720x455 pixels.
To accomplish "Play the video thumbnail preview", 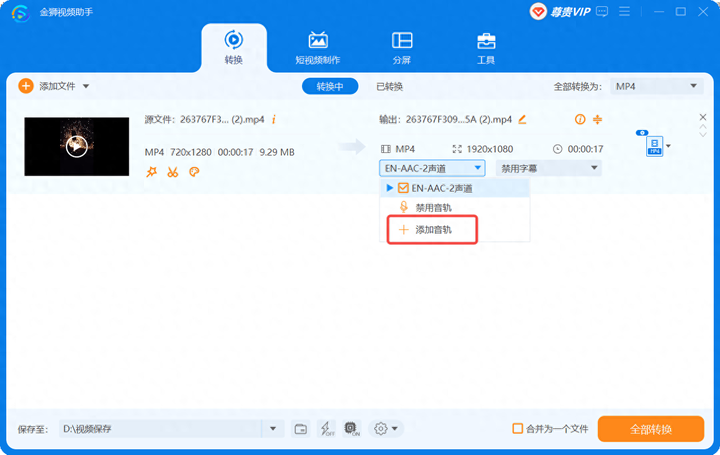I will click(x=77, y=146).
